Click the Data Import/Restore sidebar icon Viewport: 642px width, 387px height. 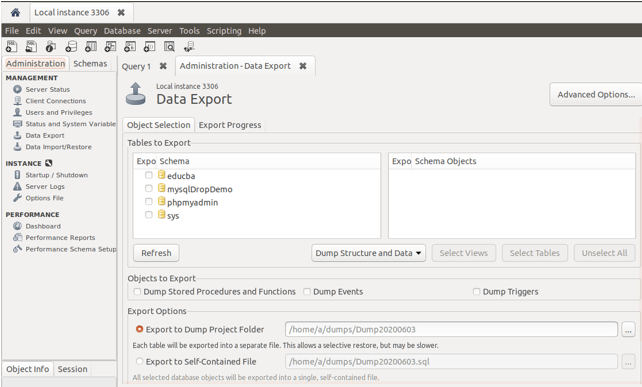(17, 146)
